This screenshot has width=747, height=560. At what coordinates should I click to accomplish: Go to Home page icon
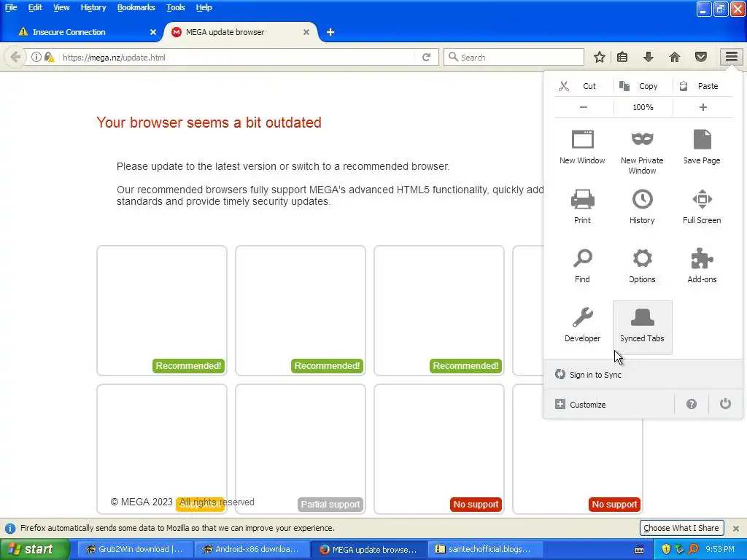click(675, 57)
